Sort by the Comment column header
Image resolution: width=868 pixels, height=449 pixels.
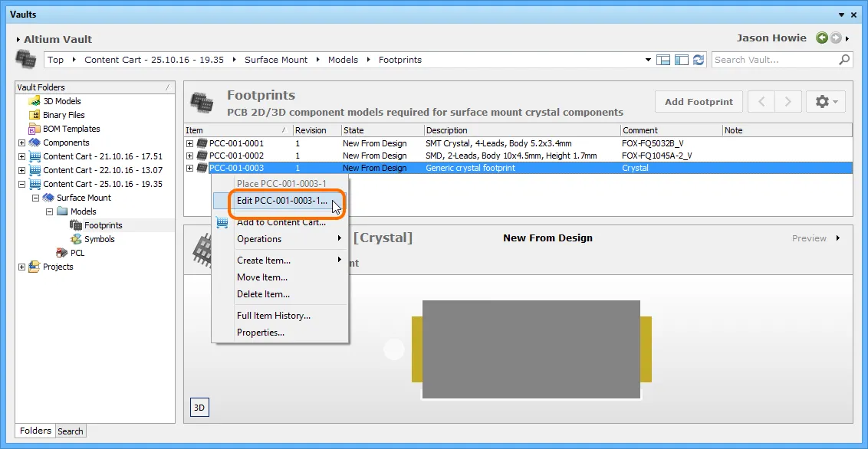coord(672,130)
